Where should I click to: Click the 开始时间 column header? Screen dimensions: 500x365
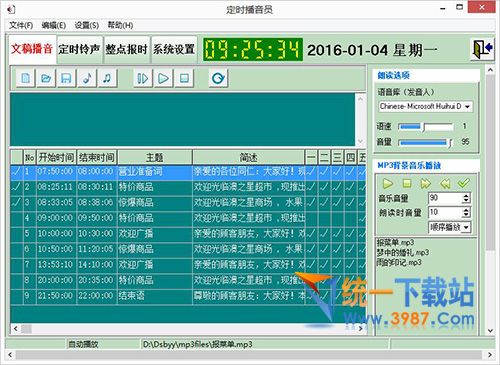[x=56, y=157]
